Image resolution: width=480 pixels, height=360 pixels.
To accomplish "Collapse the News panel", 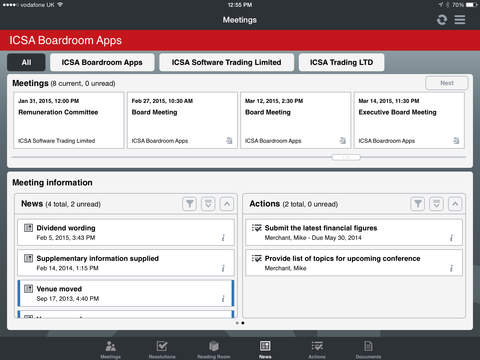I will point(227,204).
